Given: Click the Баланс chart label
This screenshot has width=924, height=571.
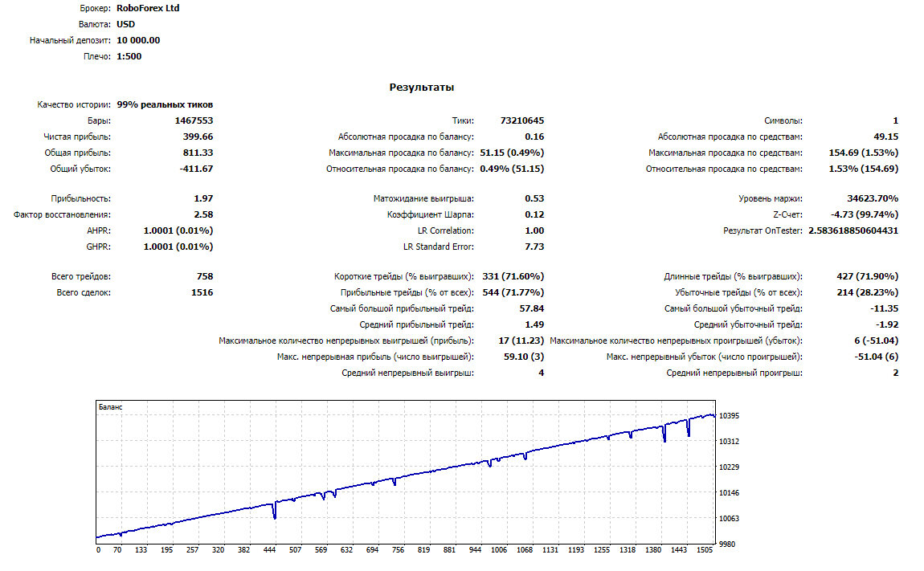Looking at the screenshot, I should (110, 407).
